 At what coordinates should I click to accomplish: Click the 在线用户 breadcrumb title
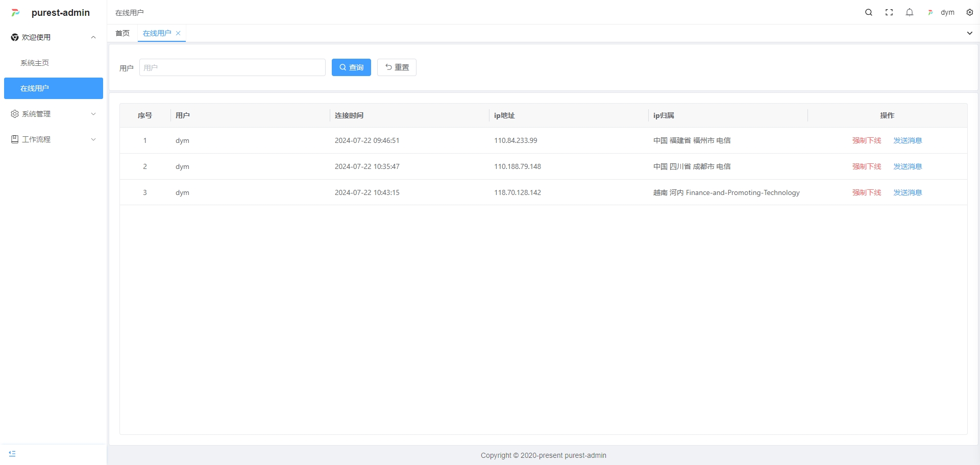coord(130,13)
